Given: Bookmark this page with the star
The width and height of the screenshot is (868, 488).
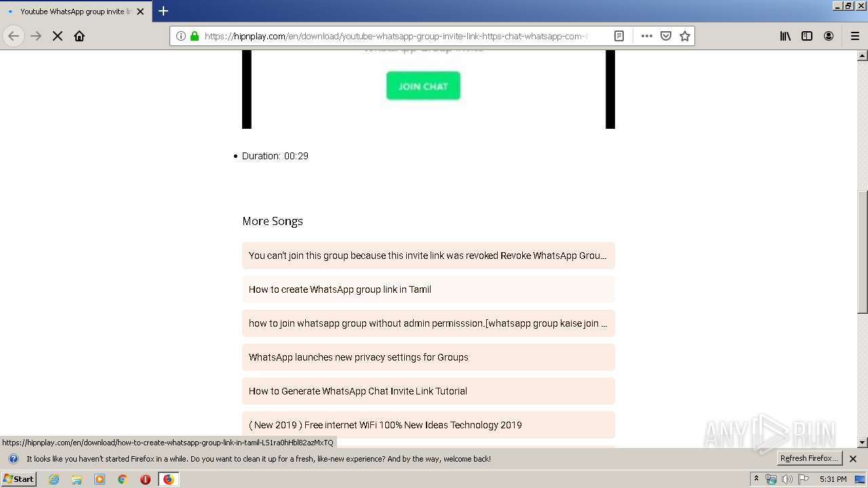Looking at the screenshot, I should [685, 36].
